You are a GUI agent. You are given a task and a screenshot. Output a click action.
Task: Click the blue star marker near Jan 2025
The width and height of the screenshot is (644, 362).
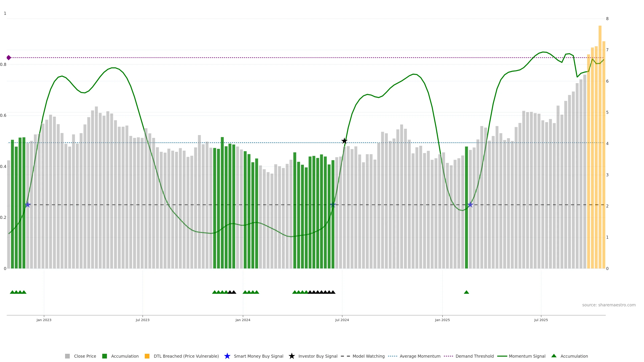pyautogui.click(x=470, y=205)
